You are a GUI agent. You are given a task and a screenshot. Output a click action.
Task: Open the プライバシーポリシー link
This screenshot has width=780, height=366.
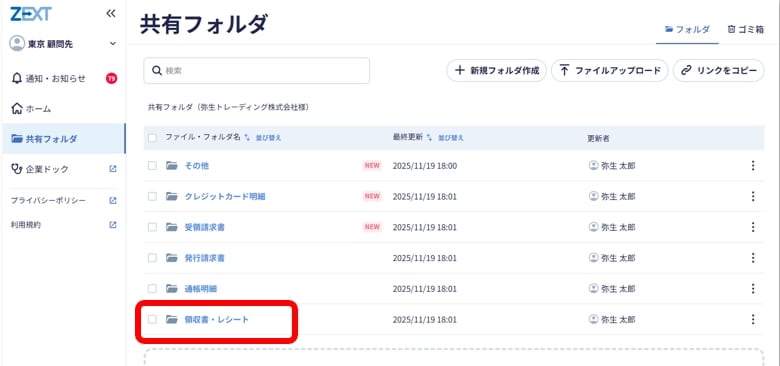(x=48, y=200)
